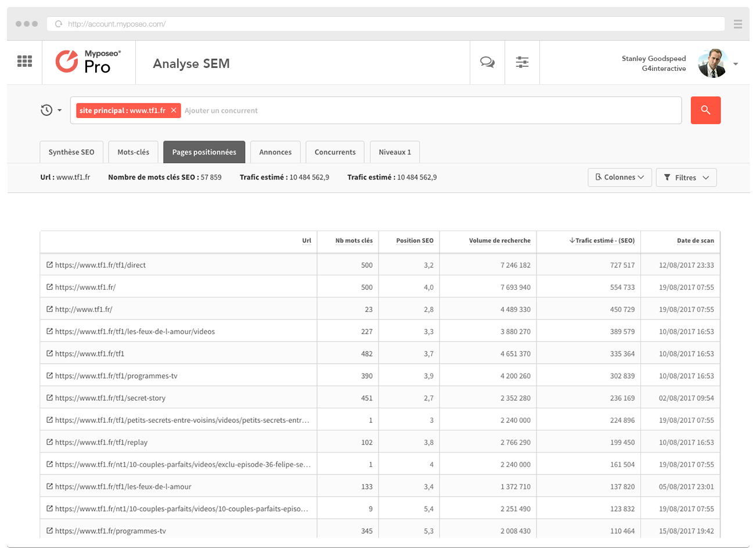Open the Colonnes dropdown
This screenshot has height=553, width=756.
point(620,177)
